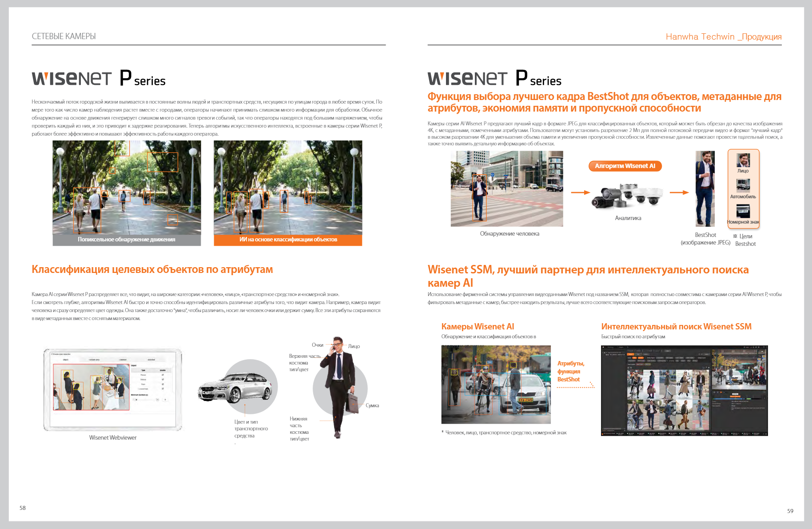Click the Обнаружение человека caption

click(x=509, y=234)
